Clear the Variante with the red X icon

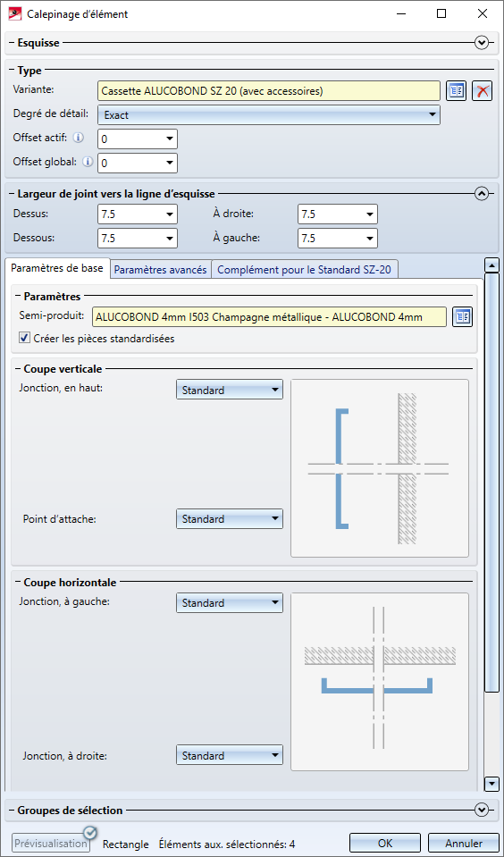483,91
